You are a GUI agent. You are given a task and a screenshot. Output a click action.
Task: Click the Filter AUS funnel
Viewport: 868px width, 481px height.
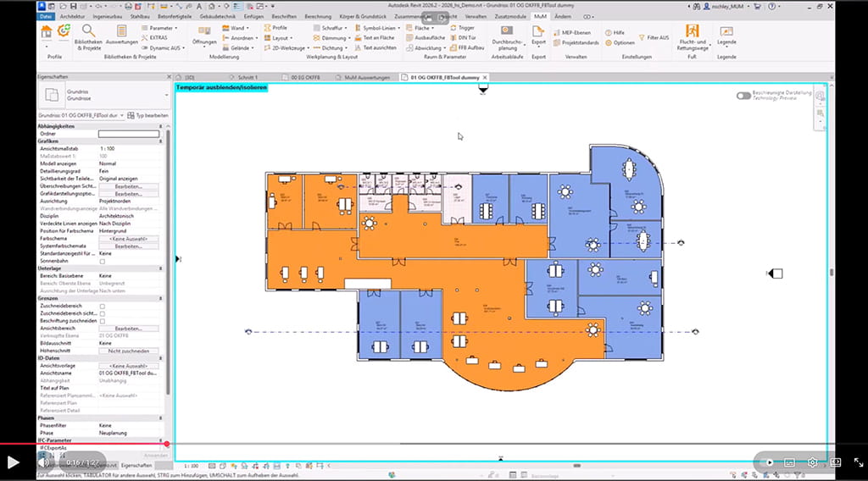click(x=654, y=37)
